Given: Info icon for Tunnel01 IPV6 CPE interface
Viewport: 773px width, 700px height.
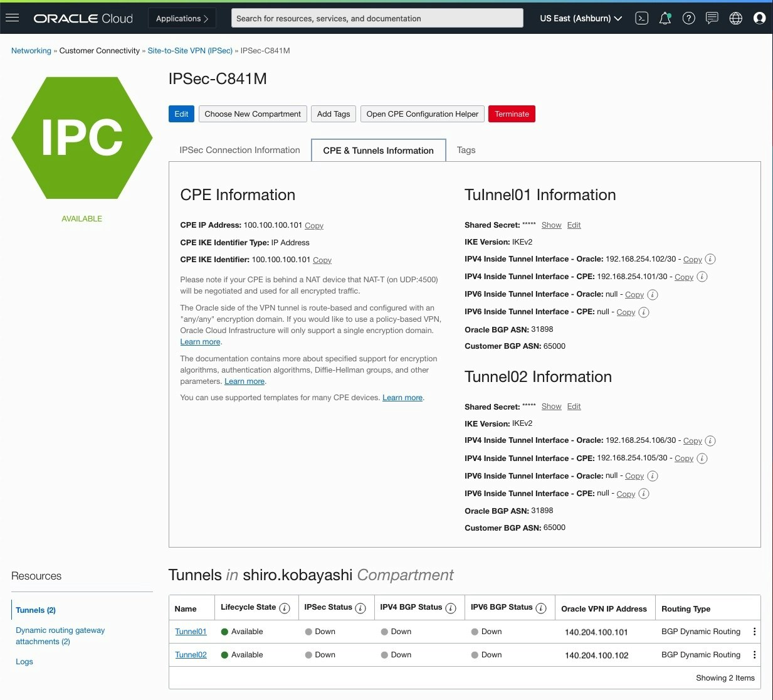Looking at the screenshot, I should pyautogui.click(x=644, y=312).
